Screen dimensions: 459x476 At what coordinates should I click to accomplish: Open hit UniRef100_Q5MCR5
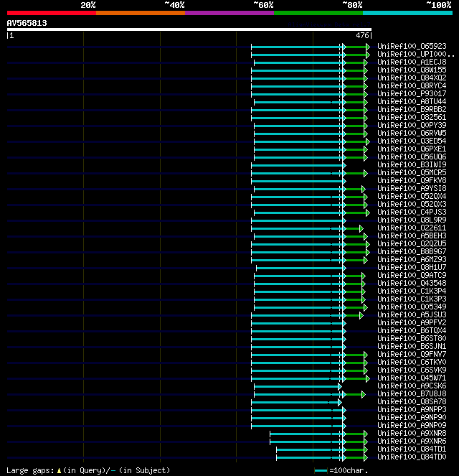coord(412,172)
